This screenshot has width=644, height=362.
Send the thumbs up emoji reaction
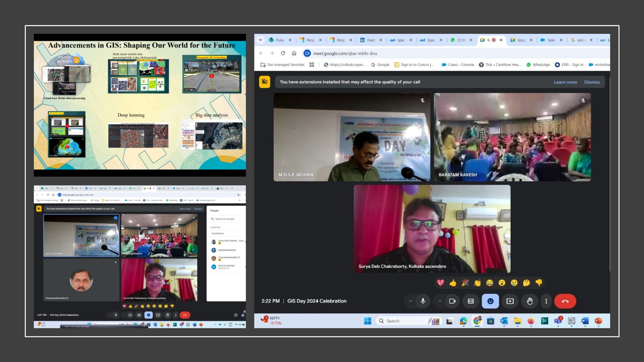click(x=453, y=283)
